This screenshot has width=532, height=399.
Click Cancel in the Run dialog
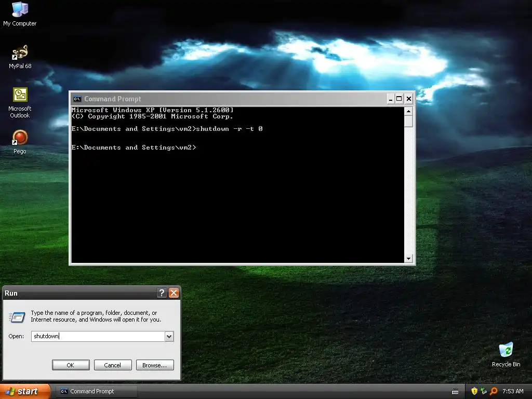(113, 365)
